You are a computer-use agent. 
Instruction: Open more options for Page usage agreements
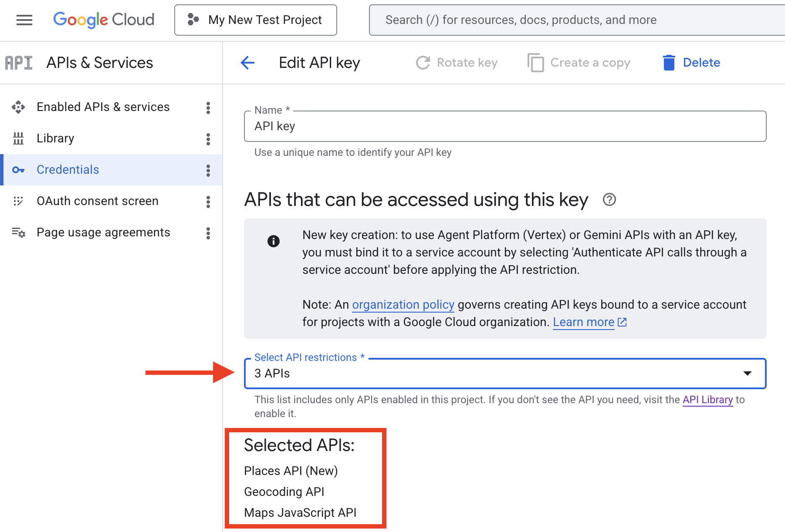tap(208, 233)
